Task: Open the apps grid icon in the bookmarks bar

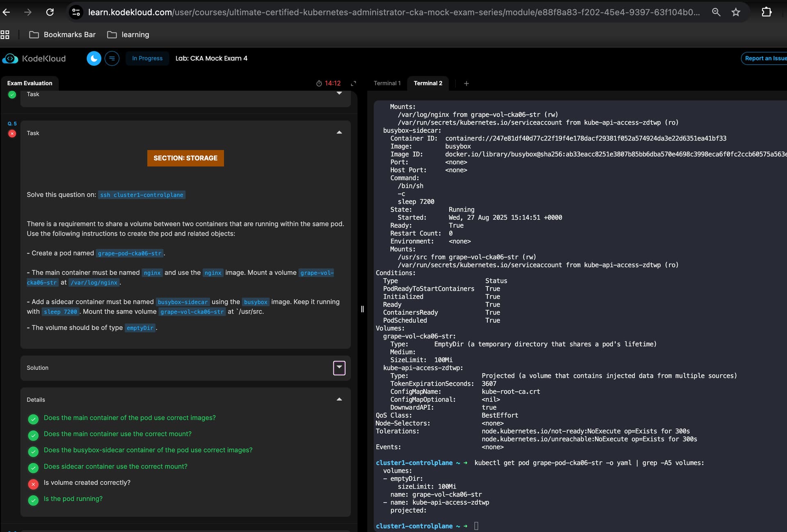Action: pyautogui.click(x=5, y=35)
